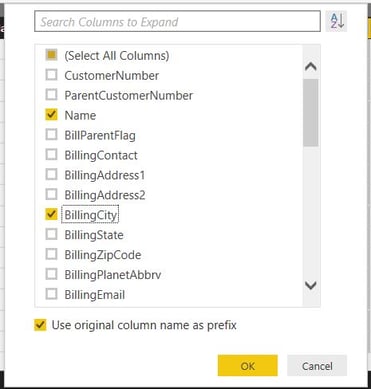
Task: Click the BillingState label text
Action: click(x=94, y=235)
